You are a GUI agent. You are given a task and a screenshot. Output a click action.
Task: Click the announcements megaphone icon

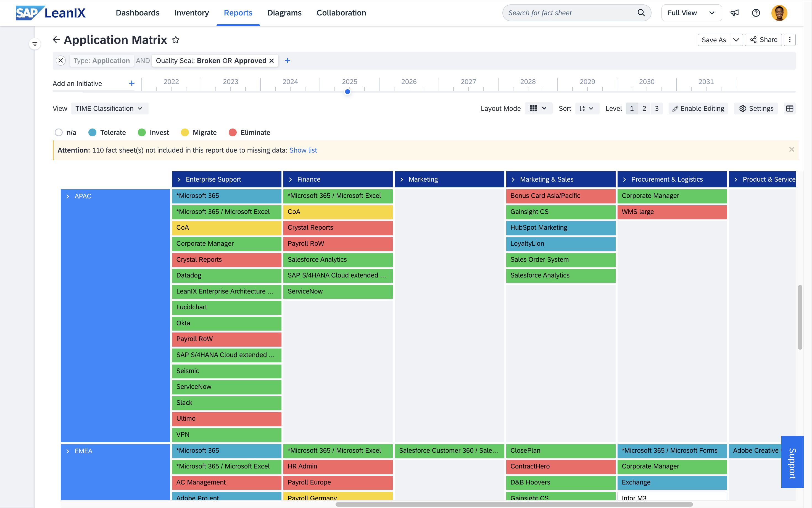click(734, 13)
